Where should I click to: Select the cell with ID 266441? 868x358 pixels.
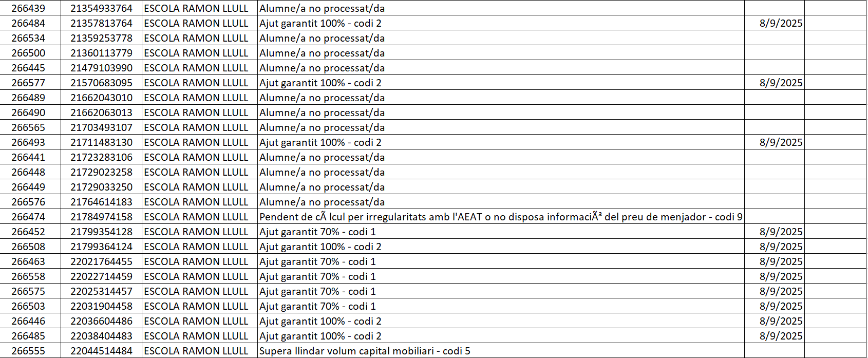click(x=28, y=157)
